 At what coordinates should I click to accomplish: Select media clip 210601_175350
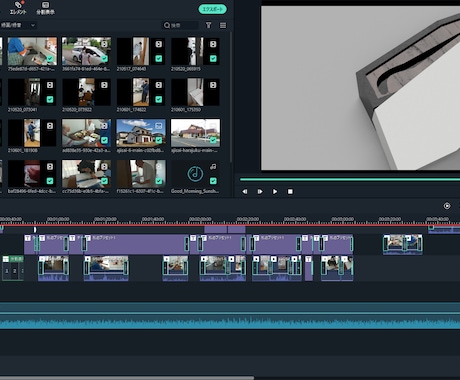195,92
